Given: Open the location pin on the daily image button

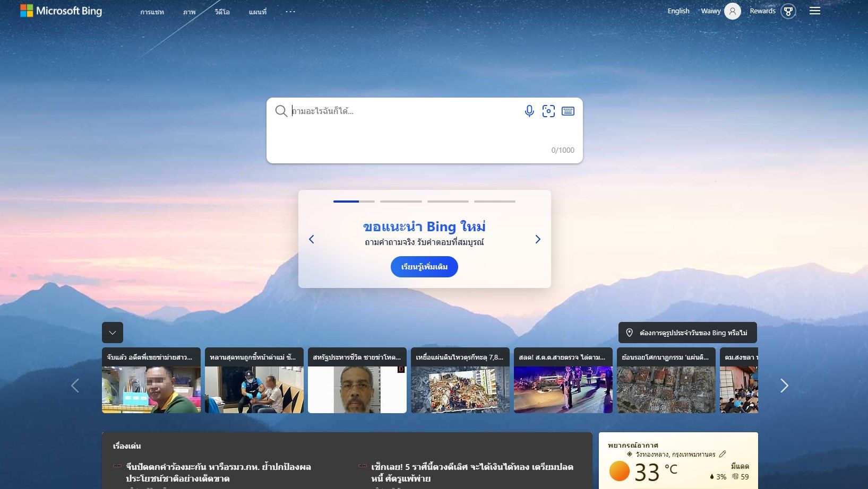Looking at the screenshot, I should pyautogui.click(x=629, y=333).
